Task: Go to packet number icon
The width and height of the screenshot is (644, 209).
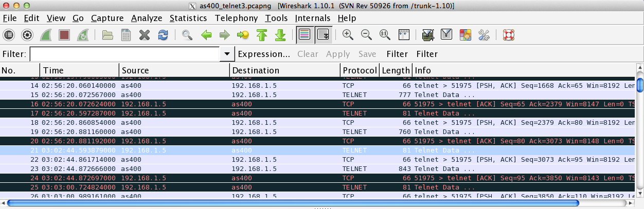Action: 243,35
